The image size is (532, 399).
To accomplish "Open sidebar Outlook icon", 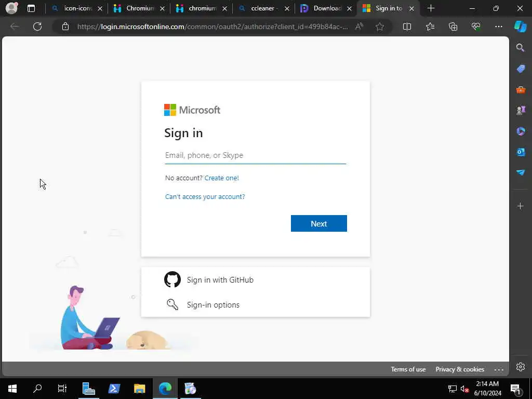I will coord(521,152).
